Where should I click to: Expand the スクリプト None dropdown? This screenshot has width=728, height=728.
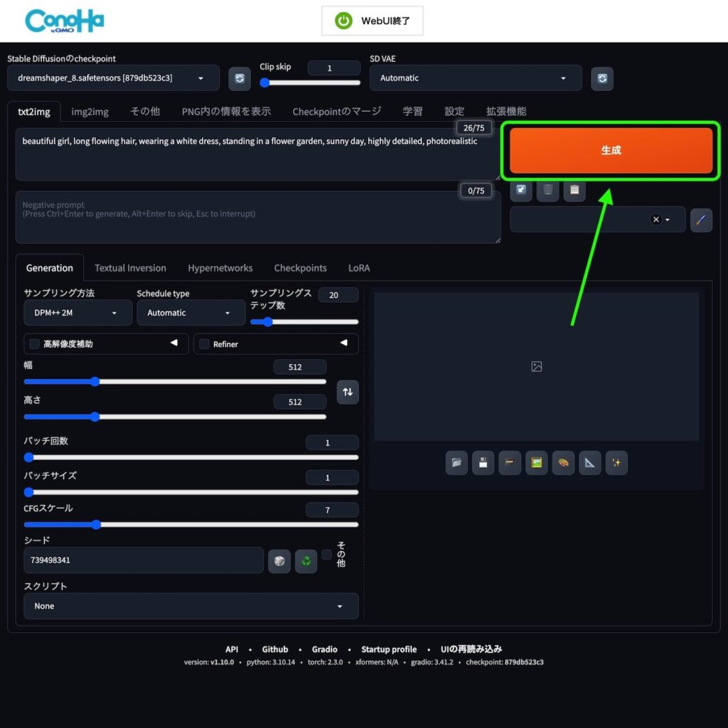[x=191, y=606]
